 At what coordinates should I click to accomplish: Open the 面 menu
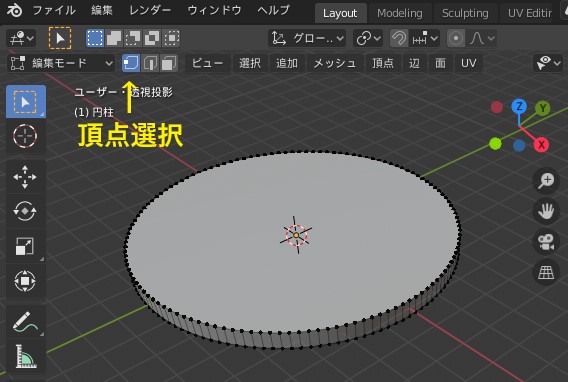(x=440, y=63)
